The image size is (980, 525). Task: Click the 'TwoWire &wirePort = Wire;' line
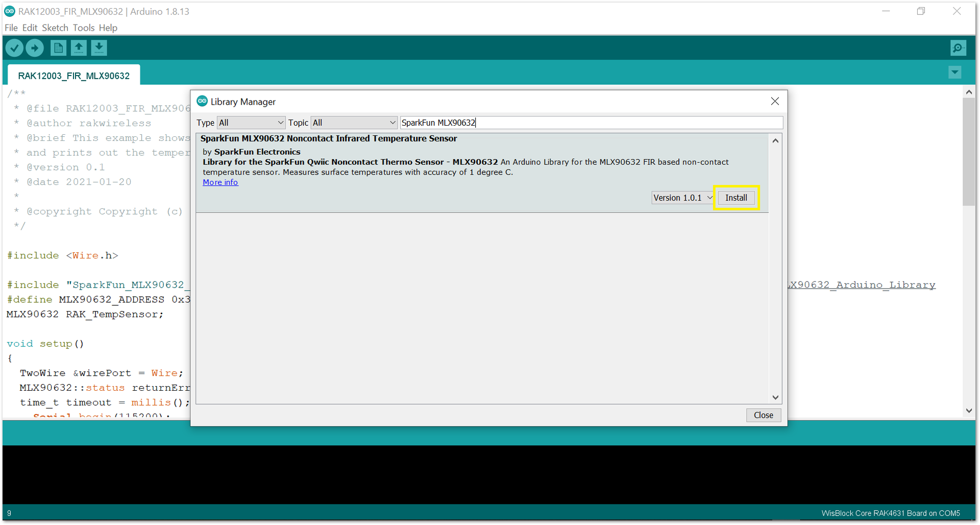[101, 373]
